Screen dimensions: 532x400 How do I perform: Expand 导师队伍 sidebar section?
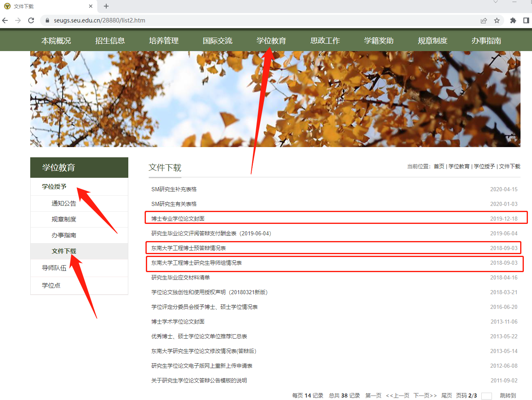pyautogui.click(x=54, y=268)
